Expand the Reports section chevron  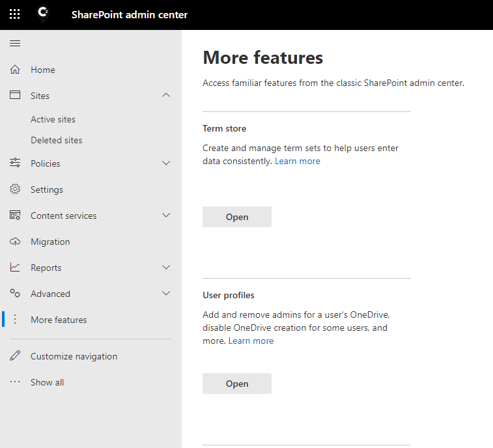[166, 267]
